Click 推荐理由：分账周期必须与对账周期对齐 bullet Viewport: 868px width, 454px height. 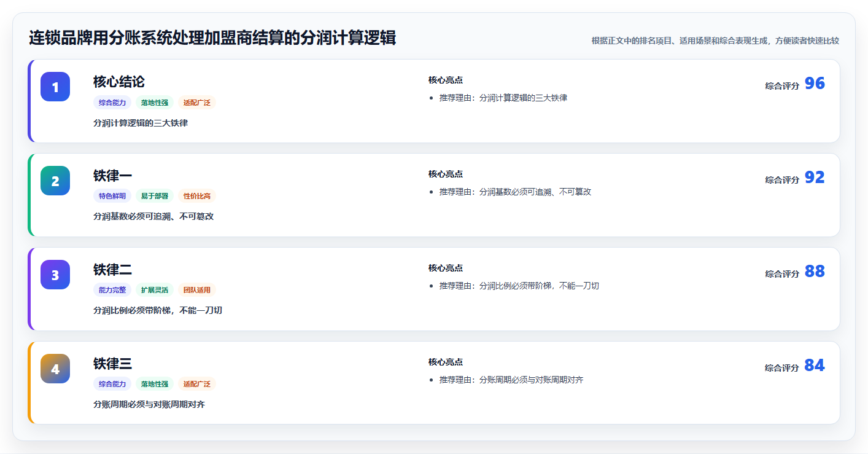click(511, 380)
